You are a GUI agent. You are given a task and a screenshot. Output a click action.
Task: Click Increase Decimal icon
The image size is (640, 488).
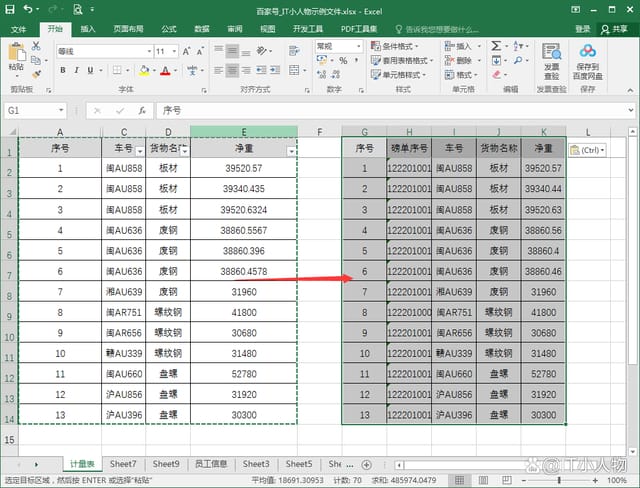(322, 74)
